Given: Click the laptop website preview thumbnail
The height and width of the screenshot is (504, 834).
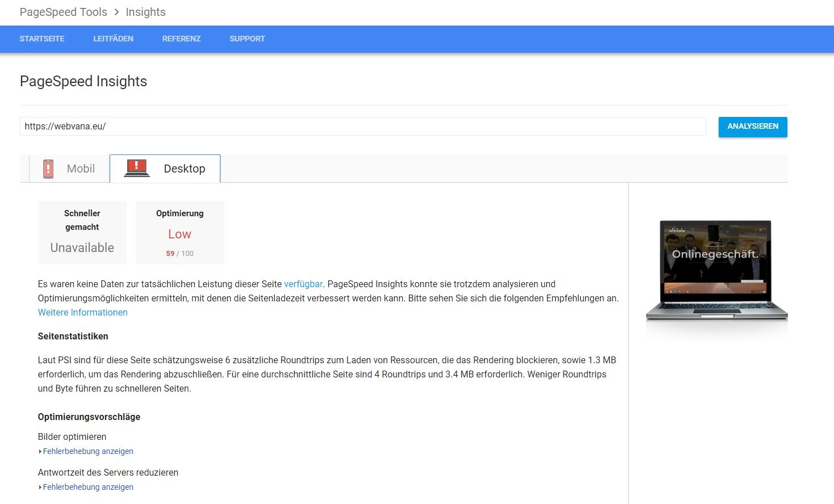Looking at the screenshot, I should pos(716,270).
